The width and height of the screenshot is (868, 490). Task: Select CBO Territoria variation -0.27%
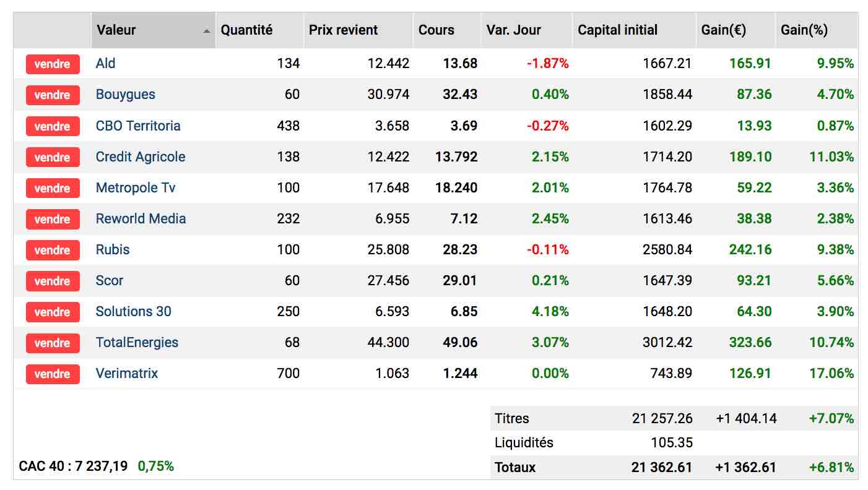pyautogui.click(x=548, y=126)
